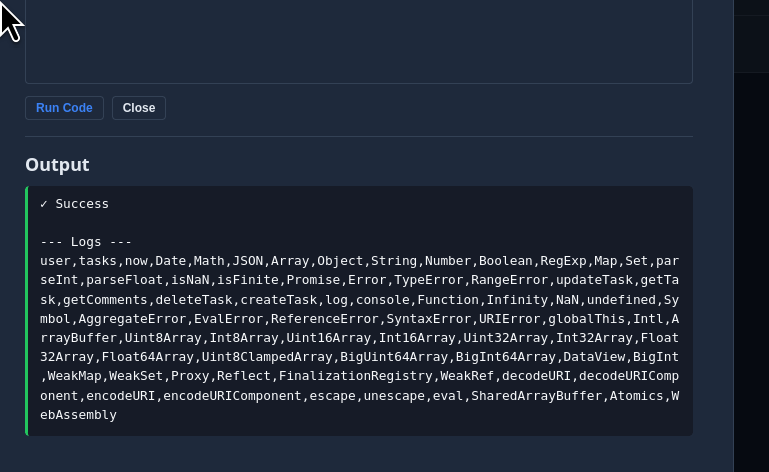The height and width of the screenshot is (472, 769).
Task: Click the dark backdrop outside the dialog
Action: (751, 270)
